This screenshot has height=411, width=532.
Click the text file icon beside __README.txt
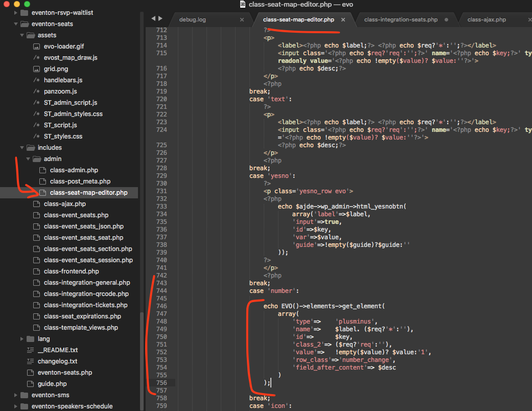(30, 350)
